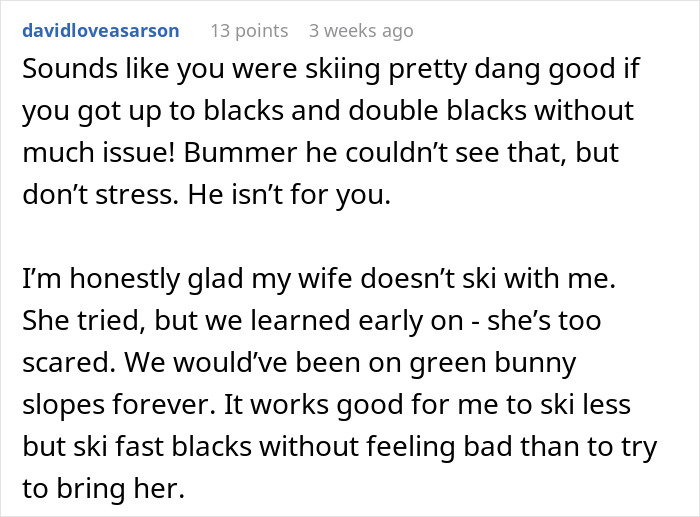Click the 13 points score
Viewport: 700px width, 517px height.
point(248,31)
